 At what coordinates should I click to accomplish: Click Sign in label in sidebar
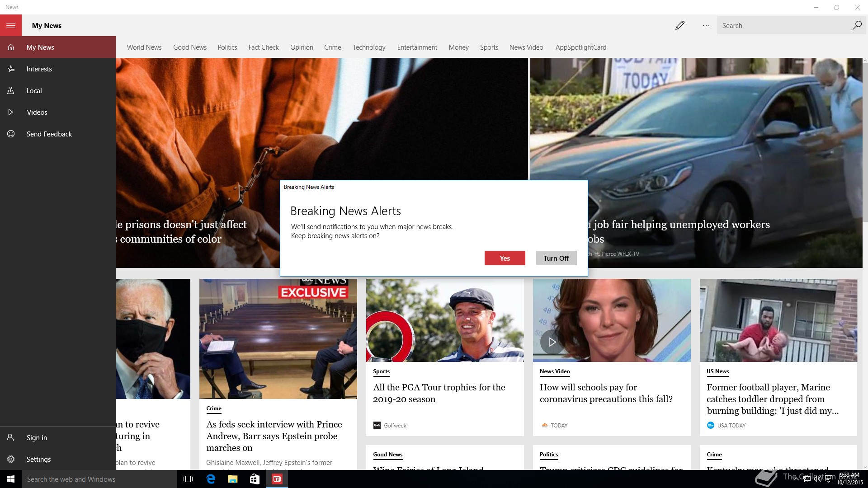[x=37, y=437]
